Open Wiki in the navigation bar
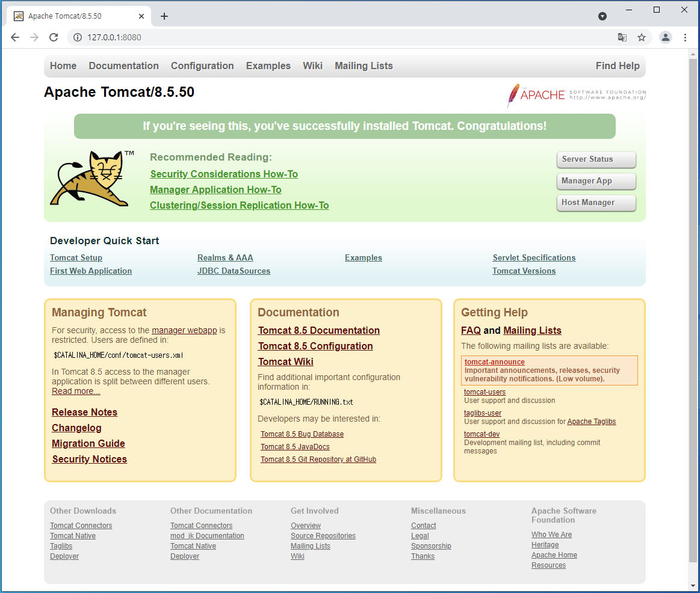This screenshot has height=593, width=700. 312,66
